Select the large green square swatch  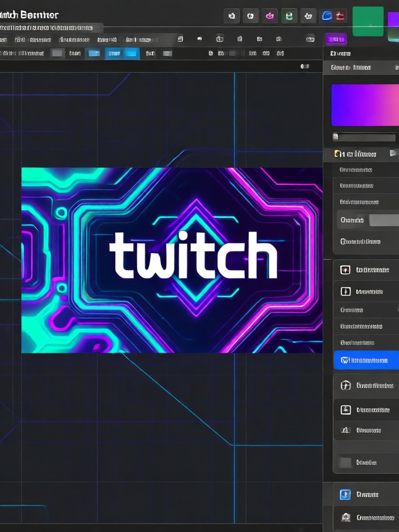pyautogui.click(x=368, y=21)
